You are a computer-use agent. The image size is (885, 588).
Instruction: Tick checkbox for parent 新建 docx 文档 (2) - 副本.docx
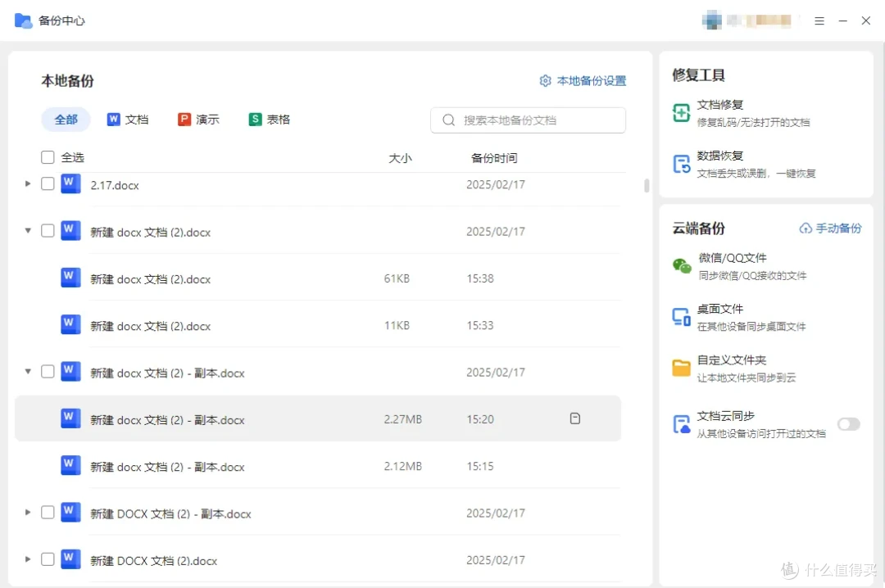pyautogui.click(x=48, y=372)
